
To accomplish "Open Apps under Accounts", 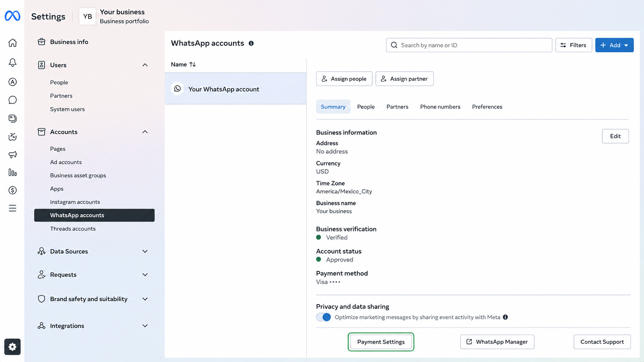I will click(57, 189).
